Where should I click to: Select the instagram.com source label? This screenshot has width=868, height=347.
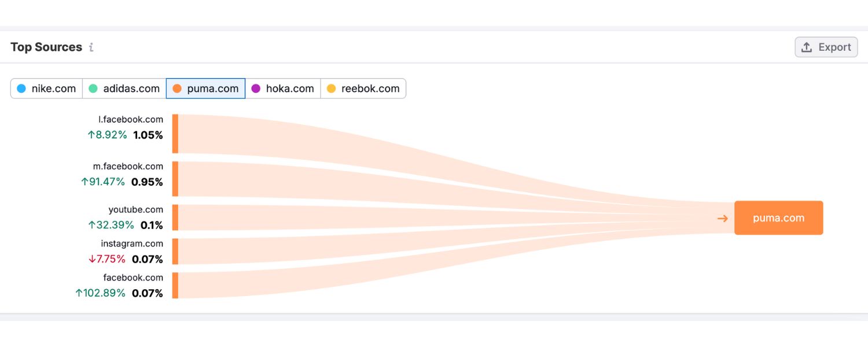coord(132,243)
